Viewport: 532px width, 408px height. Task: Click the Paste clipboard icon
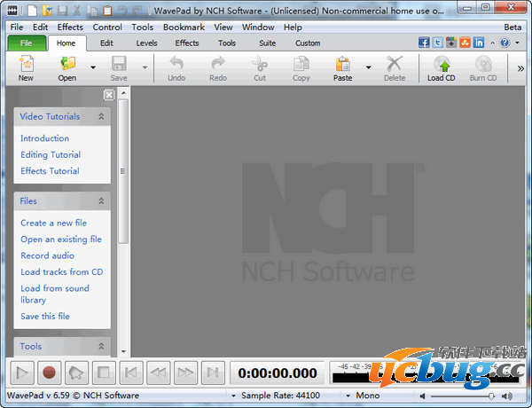(342, 66)
